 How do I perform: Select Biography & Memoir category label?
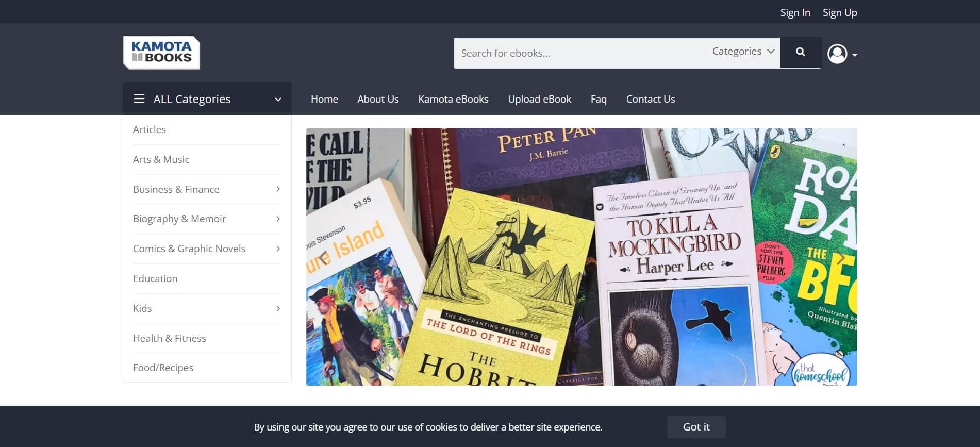(179, 219)
